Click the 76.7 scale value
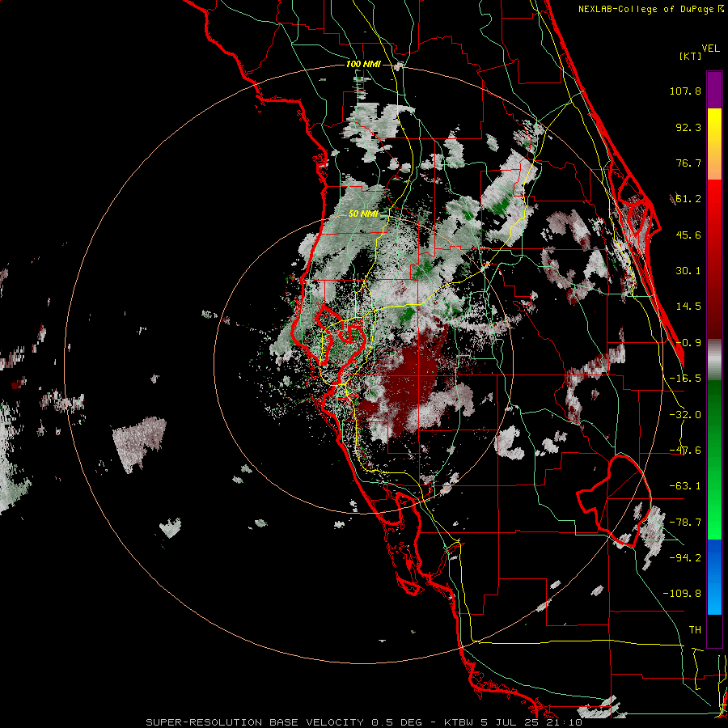The image size is (728, 728). [x=688, y=163]
